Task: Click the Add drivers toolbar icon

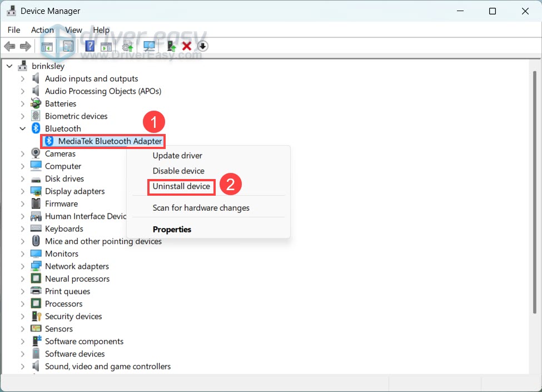Action: tap(127, 46)
